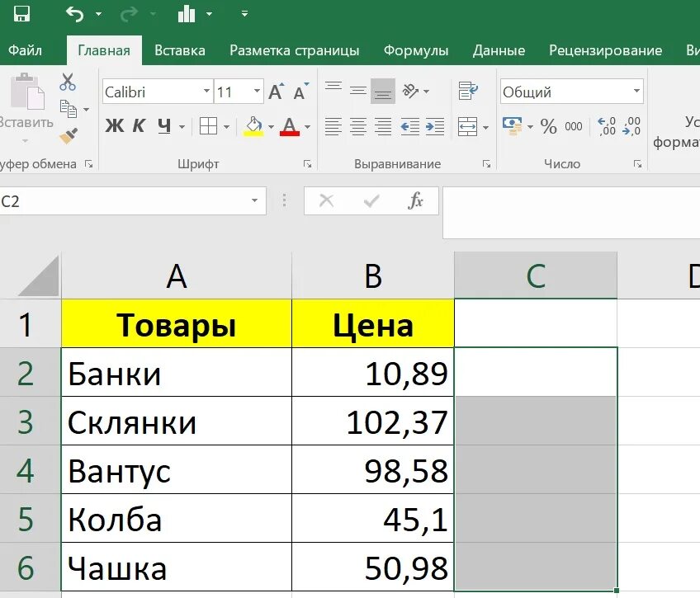The width and height of the screenshot is (700, 598).
Task: Select the Данные tab
Action: click(x=499, y=50)
